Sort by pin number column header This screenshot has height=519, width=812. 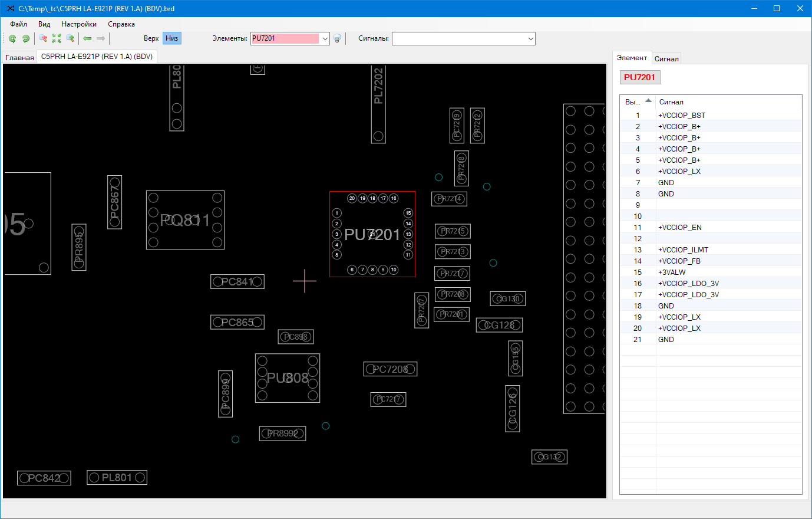pos(638,101)
